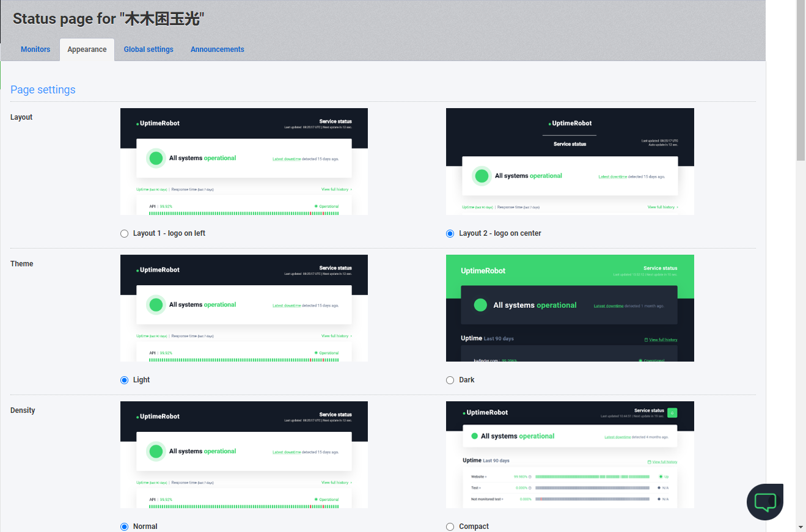Go to the Global settings tab
Viewport: 806px width, 532px height.
(148, 49)
